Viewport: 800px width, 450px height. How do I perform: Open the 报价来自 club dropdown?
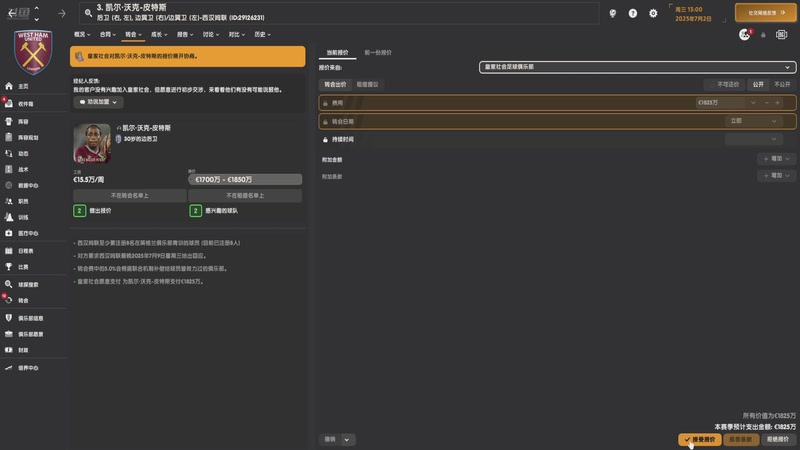(637, 67)
